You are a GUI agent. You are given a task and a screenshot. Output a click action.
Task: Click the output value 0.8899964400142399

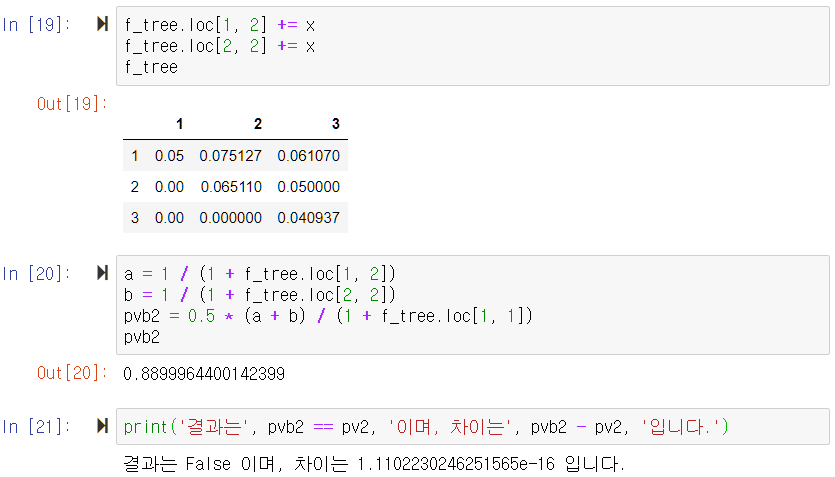pyautogui.click(x=204, y=374)
